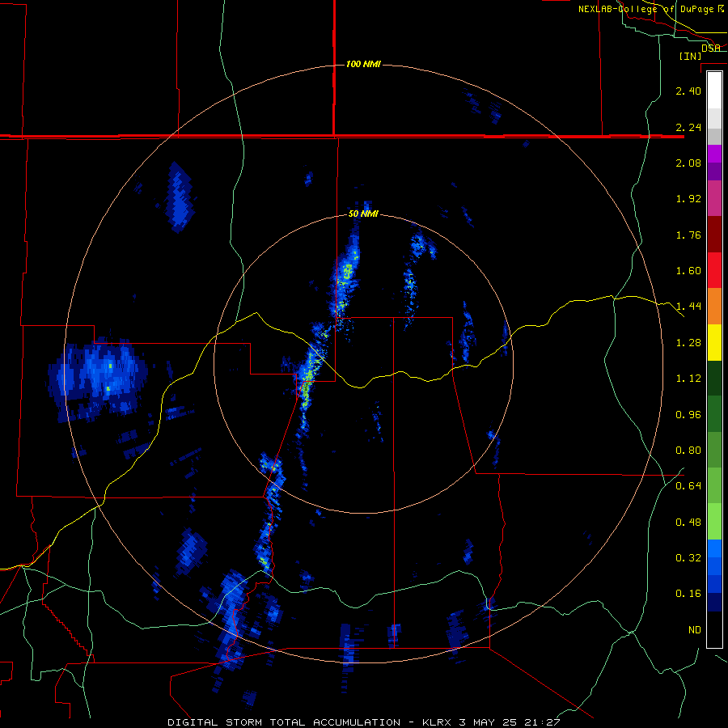
Task: Select the orange swatch beside 1.44
Action: 714,307
